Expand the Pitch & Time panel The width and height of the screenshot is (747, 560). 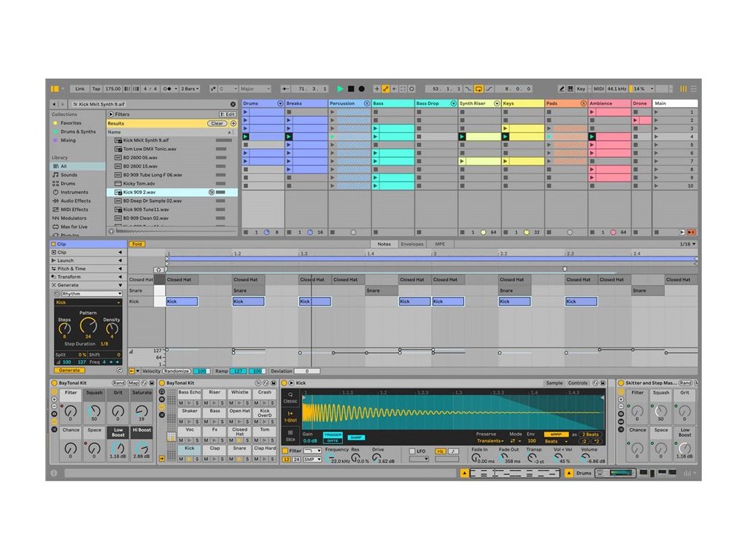(x=71, y=268)
